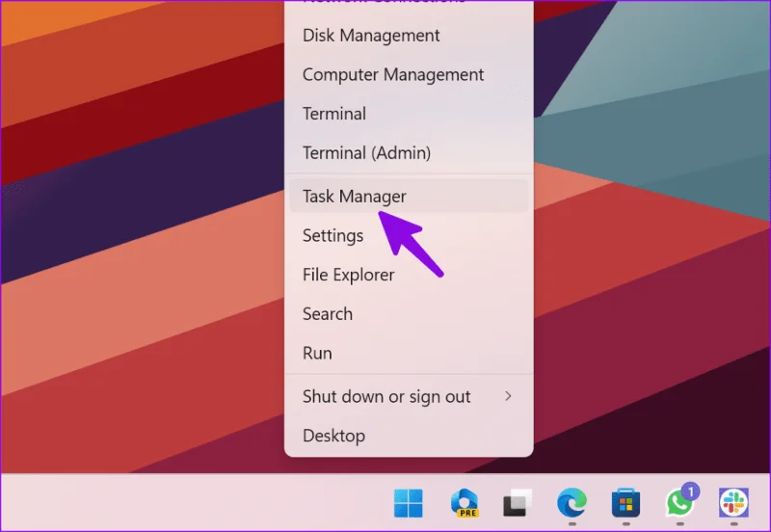Show Desktop via the menu entry

coord(409,436)
